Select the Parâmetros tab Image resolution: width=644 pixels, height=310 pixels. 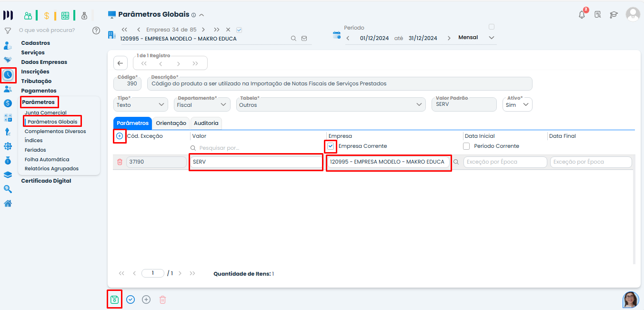[x=133, y=123]
